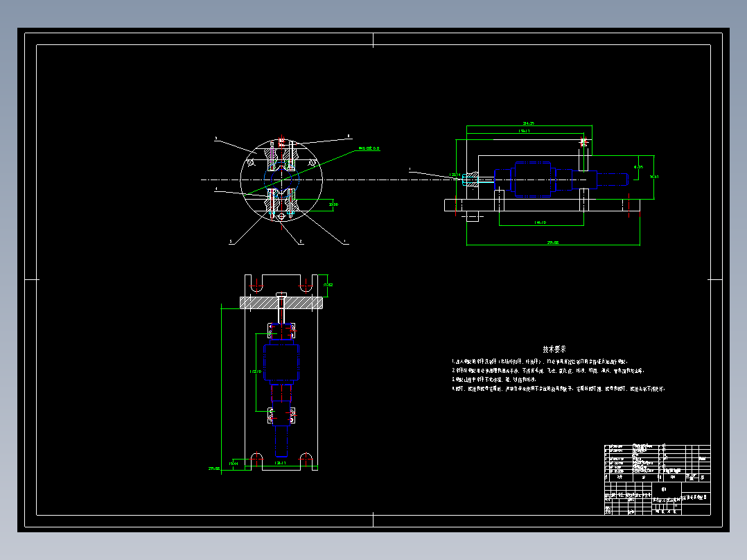Screen dimensions: 747x560
Task: Select upper-left U-slot in top view plate
Action: click(x=256, y=283)
